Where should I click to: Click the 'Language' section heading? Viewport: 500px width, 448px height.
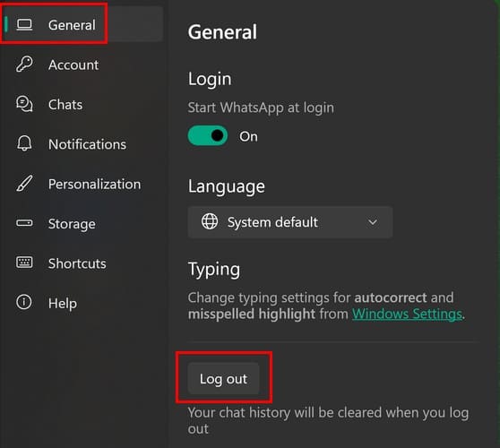(x=227, y=186)
